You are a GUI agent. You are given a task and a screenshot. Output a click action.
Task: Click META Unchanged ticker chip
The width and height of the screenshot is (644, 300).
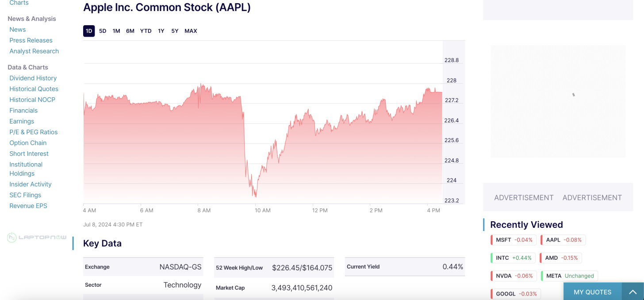click(569, 276)
